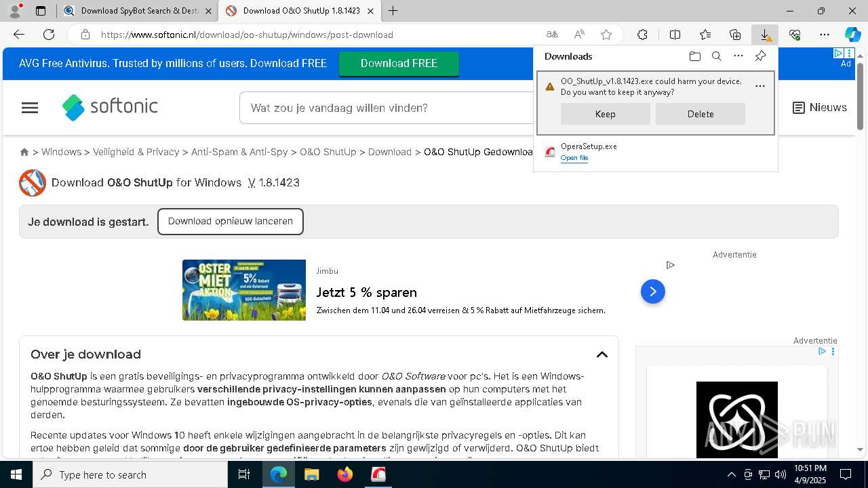
Task: Toggle split screen icon
Action: [x=675, y=35]
